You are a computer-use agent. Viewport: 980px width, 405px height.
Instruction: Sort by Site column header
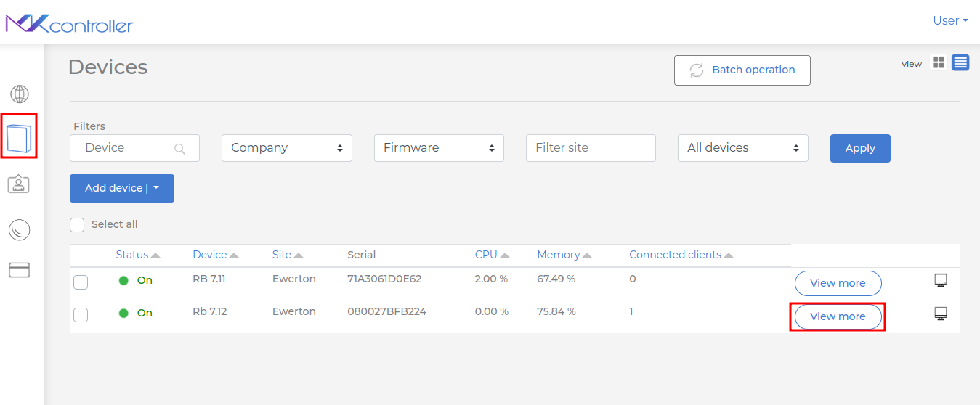click(288, 255)
